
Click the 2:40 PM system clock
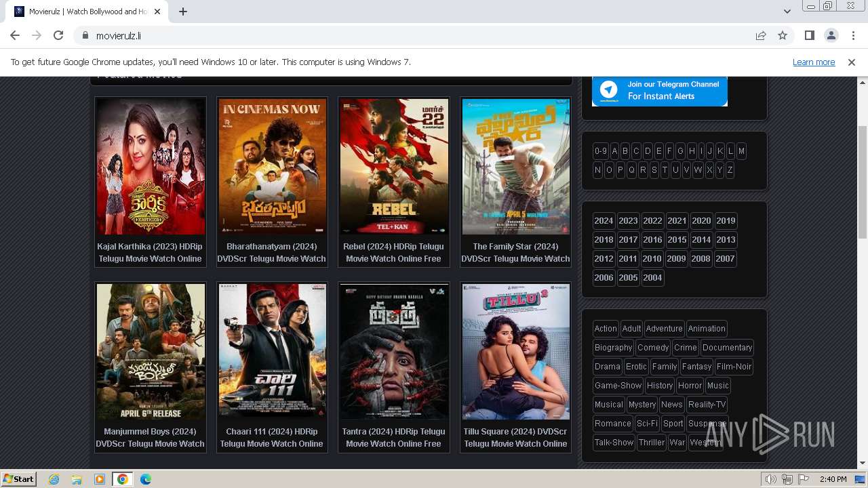[x=833, y=479]
